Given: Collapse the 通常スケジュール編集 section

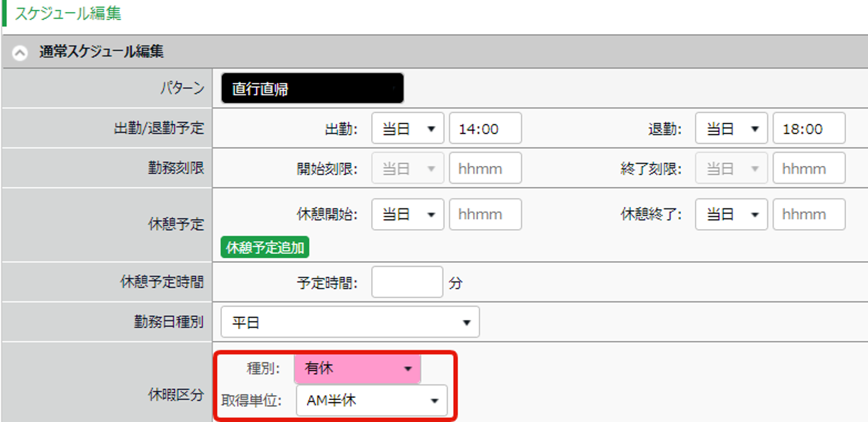Looking at the screenshot, I should (21, 52).
